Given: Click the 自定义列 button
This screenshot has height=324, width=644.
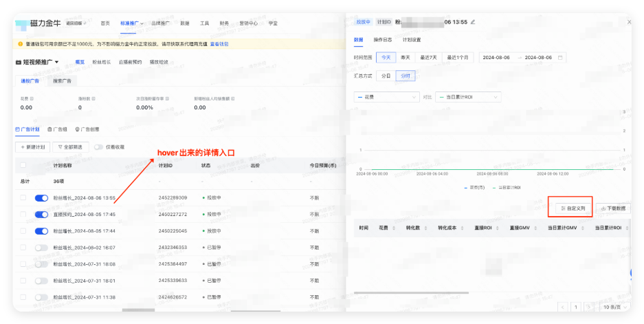Looking at the screenshot, I should [x=573, y=208].
